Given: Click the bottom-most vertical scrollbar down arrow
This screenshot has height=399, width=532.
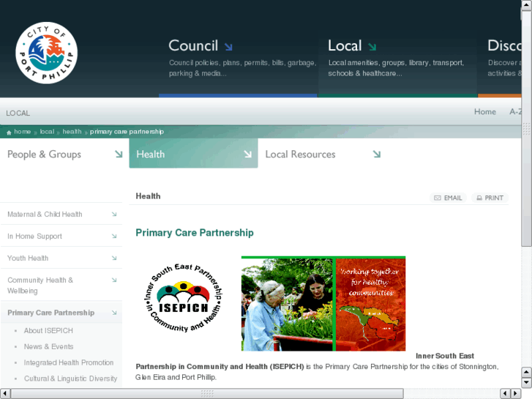Looking at the screenshot, I should (526, 382).
